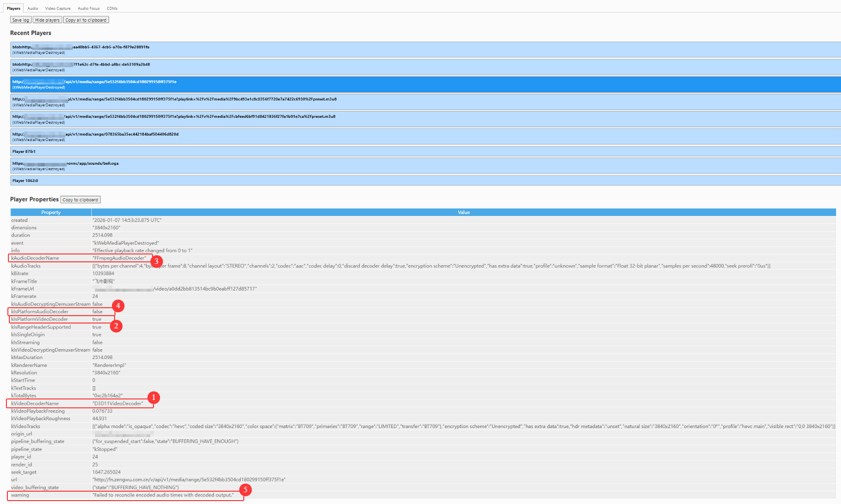
Task: Click the Property column header
Action: pos(51,213)
